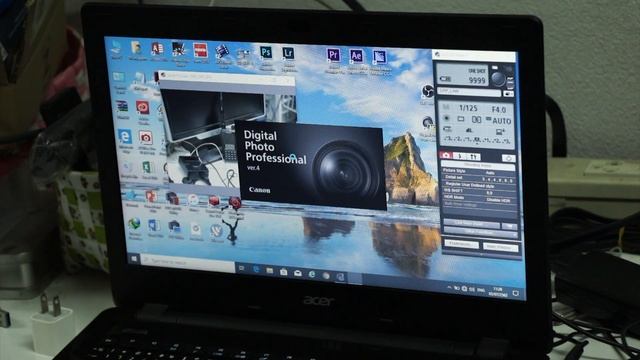Open the Word desktop shortcut

click(x=154, y=225)
